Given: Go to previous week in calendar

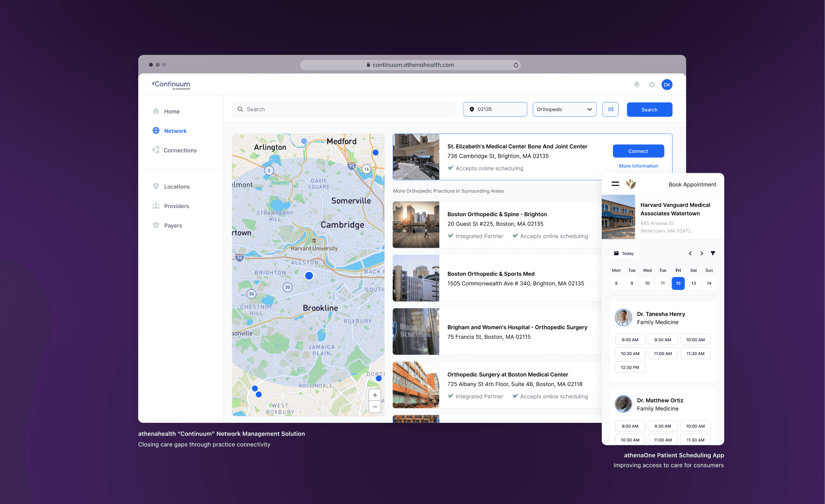Looking at the screenshot, I should pyautogui.click(x=690, y=253).
